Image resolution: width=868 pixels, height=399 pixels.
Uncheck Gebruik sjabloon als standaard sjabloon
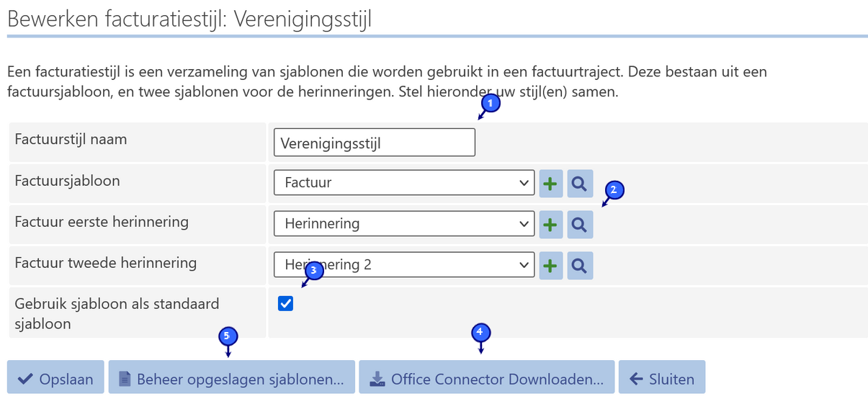click(285, 304)
